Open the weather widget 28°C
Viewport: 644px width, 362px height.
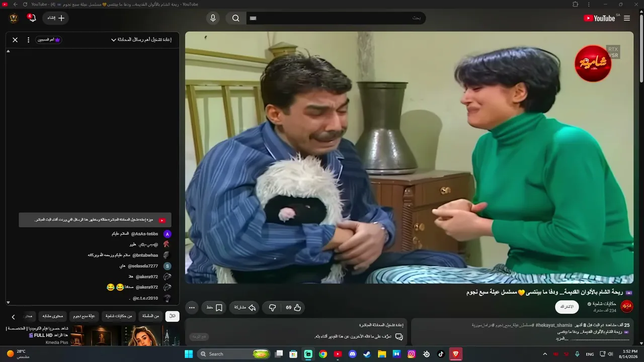[18, 354]
